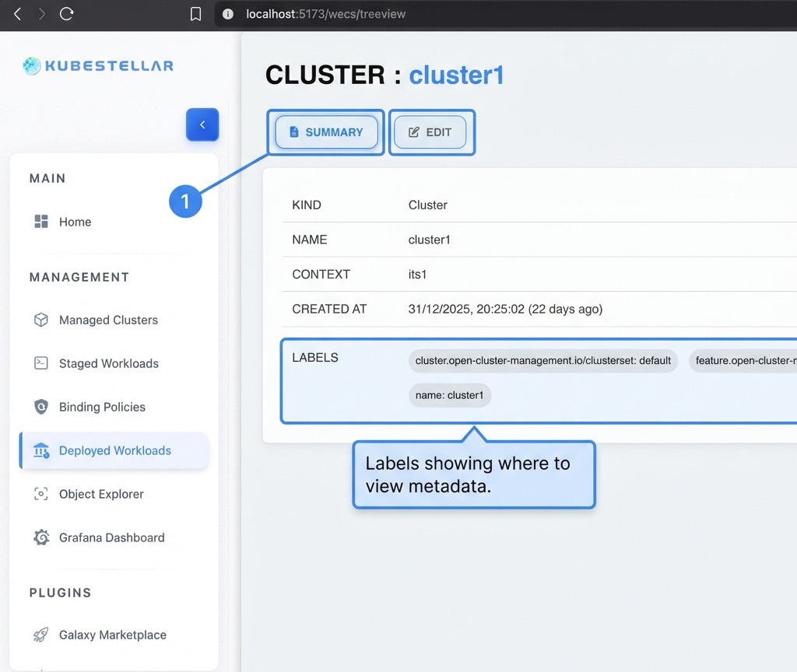Click the KubeStellar logo
This screenshot has height=672, width=797.
pos(97,65)
